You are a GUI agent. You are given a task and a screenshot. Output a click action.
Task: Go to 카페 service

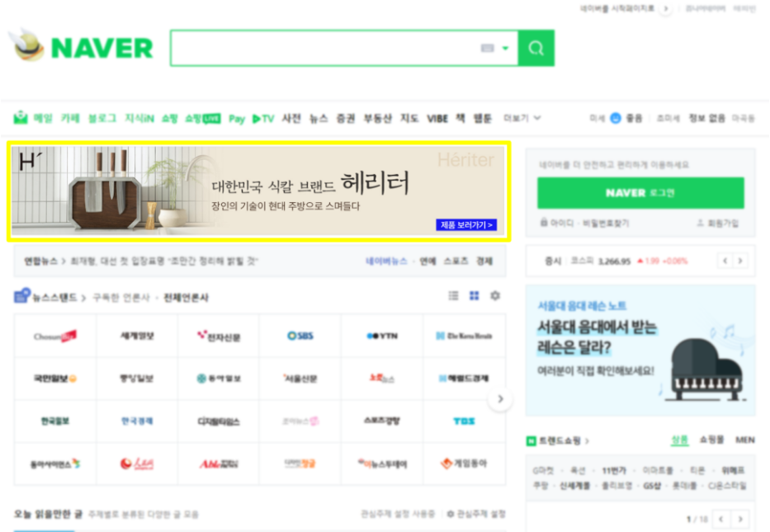point(70,118)
